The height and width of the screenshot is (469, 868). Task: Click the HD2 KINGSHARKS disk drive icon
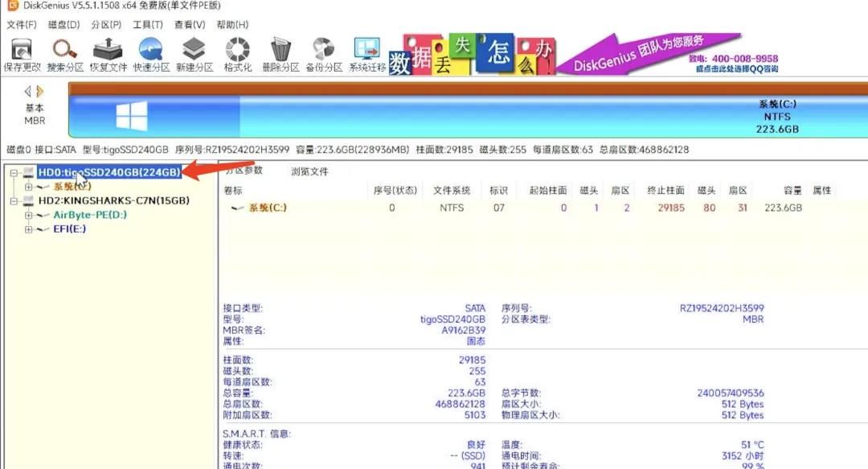pos(29,200)
